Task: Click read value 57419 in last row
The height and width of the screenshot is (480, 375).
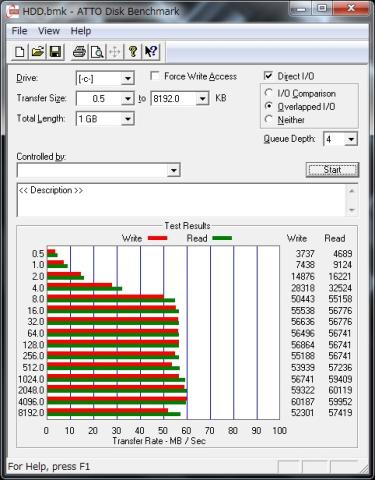Action: (340, 413)
